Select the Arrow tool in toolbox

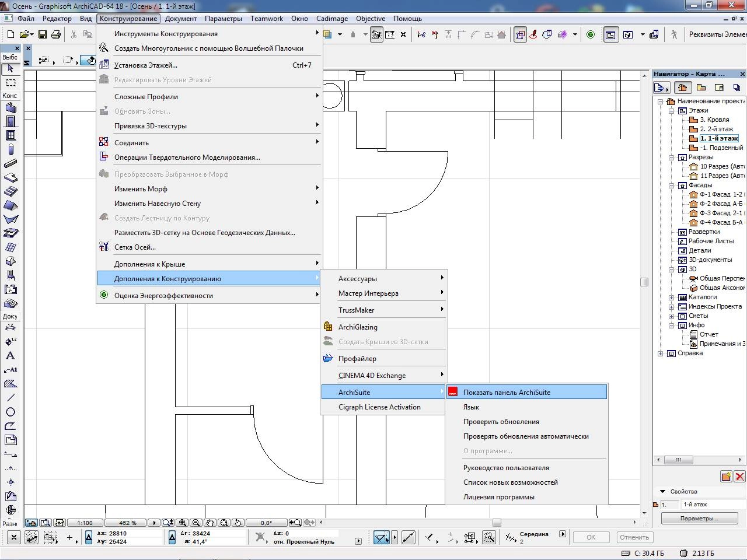(10, 69)
